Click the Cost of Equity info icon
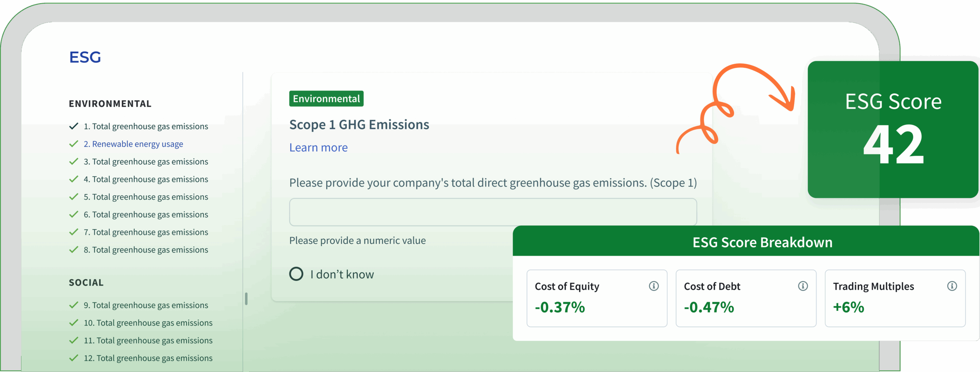980x372 pixels. [653, 286]
